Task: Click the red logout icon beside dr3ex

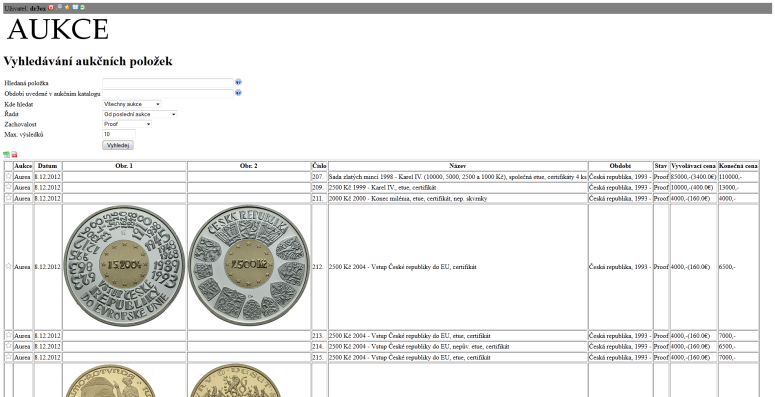Action: click(51, 7)
